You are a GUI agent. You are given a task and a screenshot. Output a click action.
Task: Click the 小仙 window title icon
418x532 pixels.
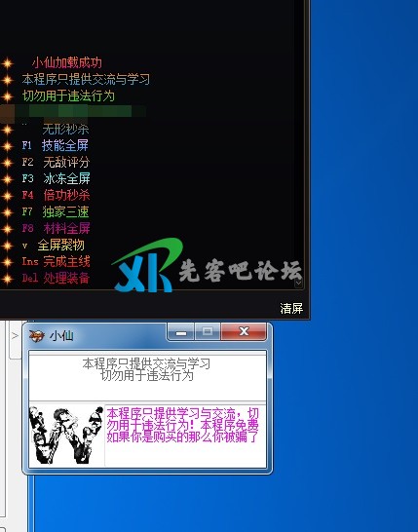[37, 335]
